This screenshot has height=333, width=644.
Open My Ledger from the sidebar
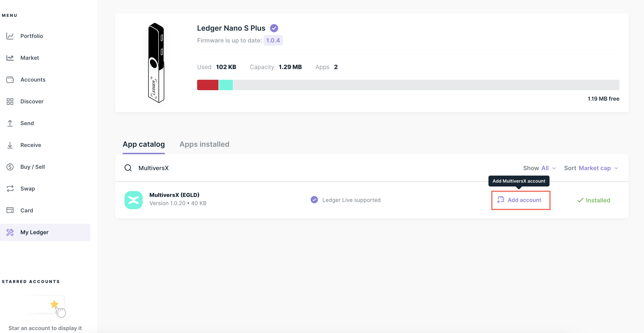(x=34, y=232)
